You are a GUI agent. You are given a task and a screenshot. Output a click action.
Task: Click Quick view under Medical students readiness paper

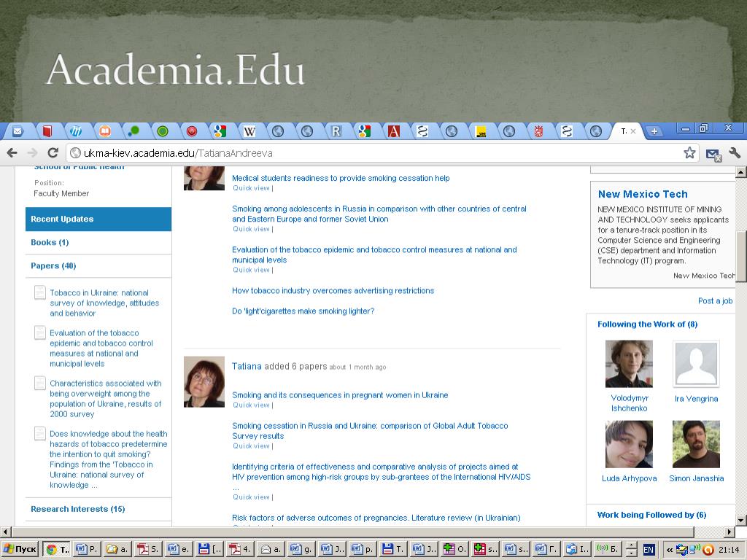click(252, 188)
